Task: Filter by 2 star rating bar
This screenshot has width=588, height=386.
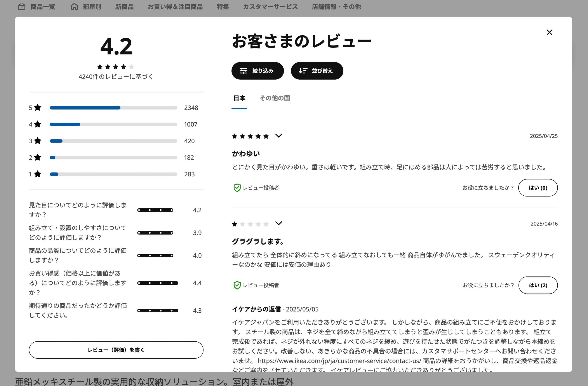Action: [x=113, y=157]
